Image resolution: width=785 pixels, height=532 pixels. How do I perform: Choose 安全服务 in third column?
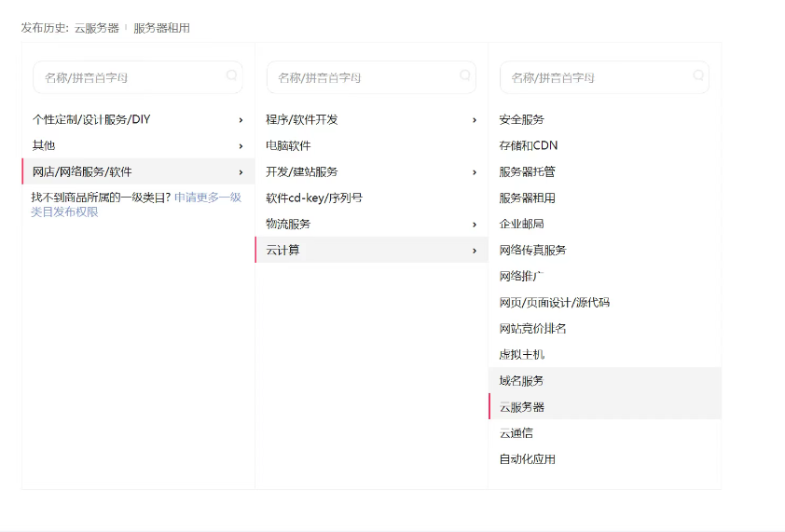[521, 120]
